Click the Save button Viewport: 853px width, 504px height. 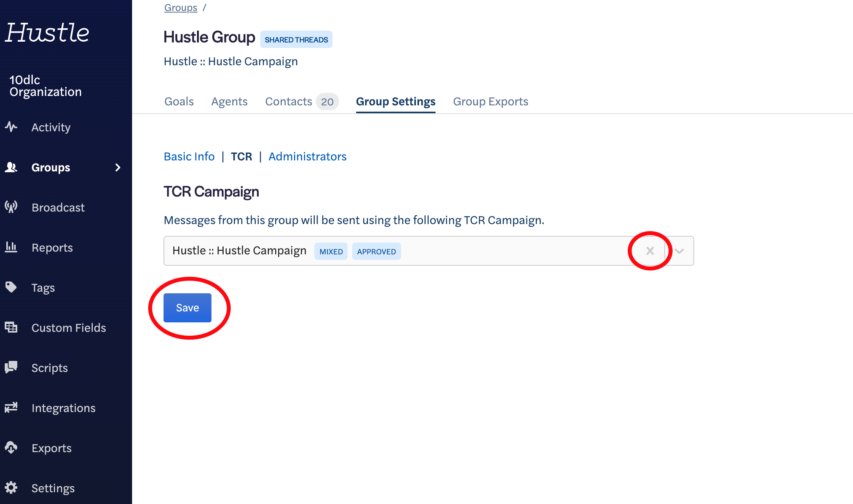188,308
